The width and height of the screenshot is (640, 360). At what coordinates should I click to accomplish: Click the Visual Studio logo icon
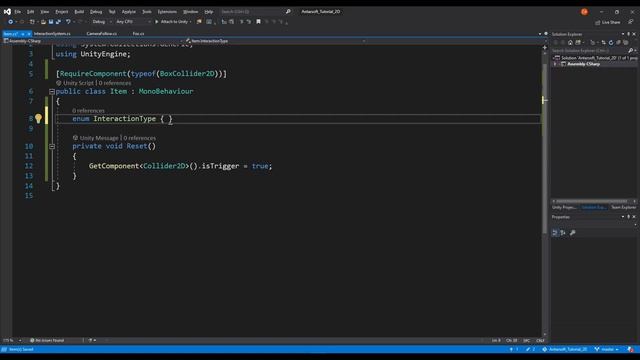pos(7,11)
